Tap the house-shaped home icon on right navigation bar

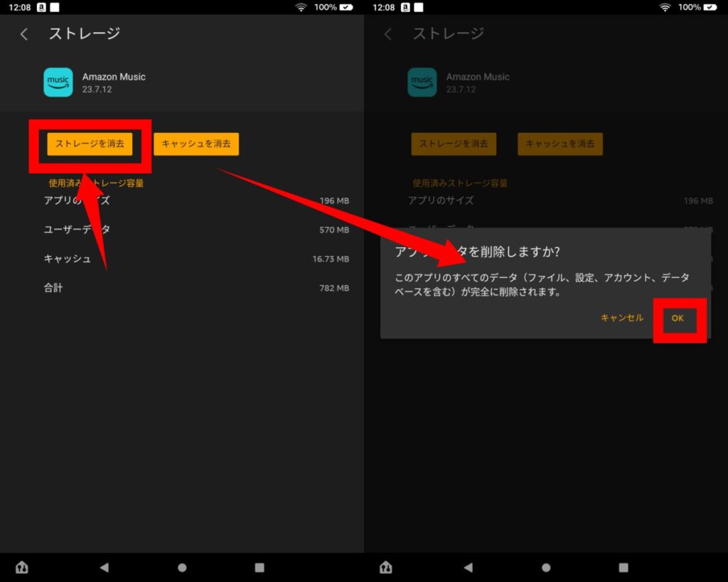[386, 567]
